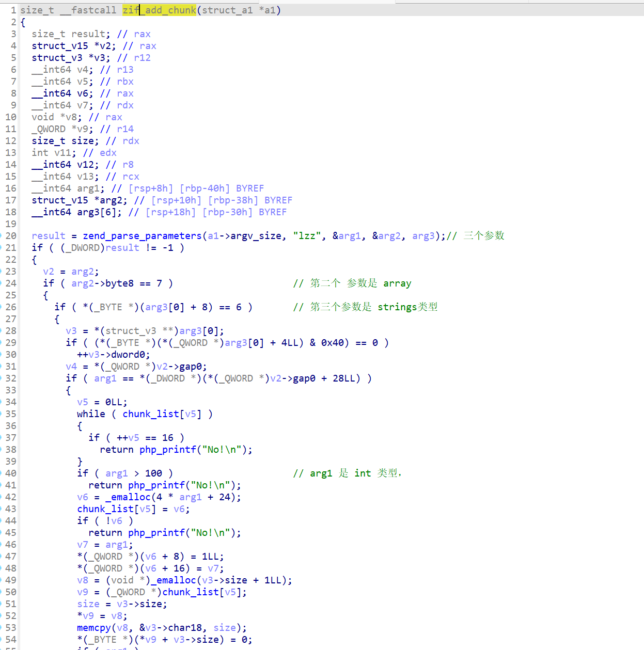The width and height of the screenshot is (644, 650).
Task: Click the '!v6' null check condition
Action: click(114, 520)
